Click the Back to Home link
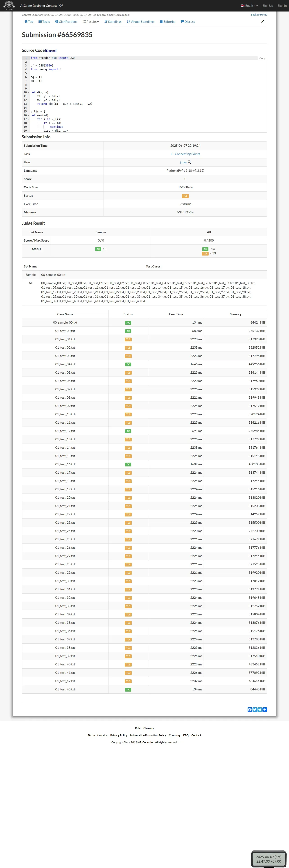The width and height of the screenshot is (289, 868). 259,14
